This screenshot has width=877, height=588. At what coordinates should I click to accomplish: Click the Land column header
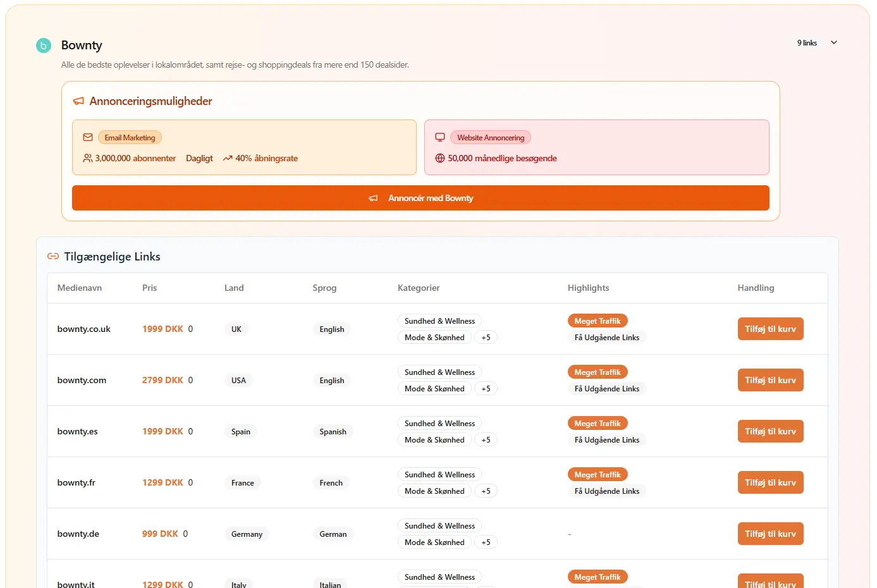point(234,288)
